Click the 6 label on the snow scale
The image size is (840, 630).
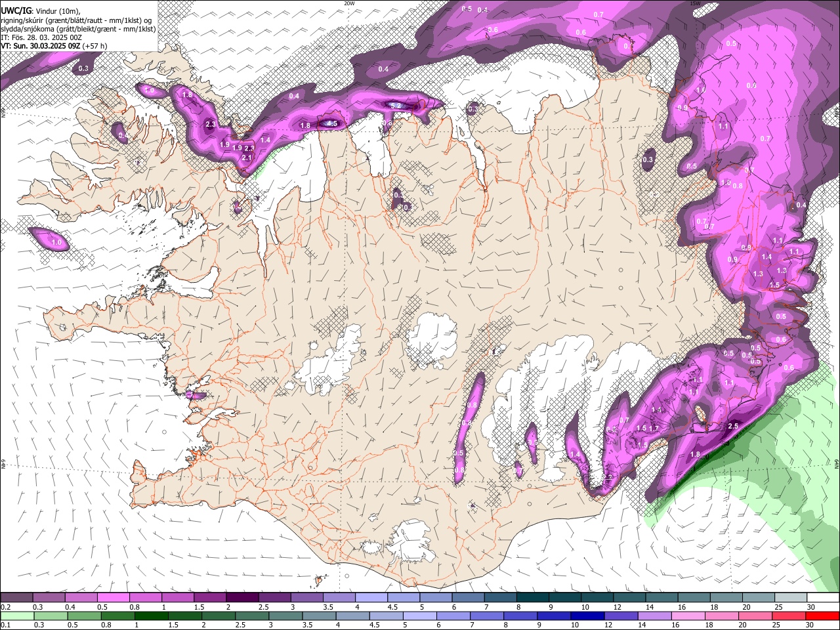click(453, 607)
